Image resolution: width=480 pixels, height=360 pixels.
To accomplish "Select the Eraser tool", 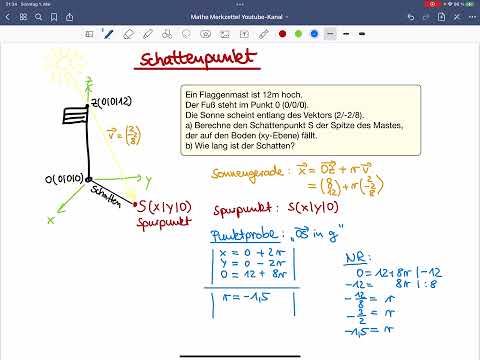I will pos(128,34).
